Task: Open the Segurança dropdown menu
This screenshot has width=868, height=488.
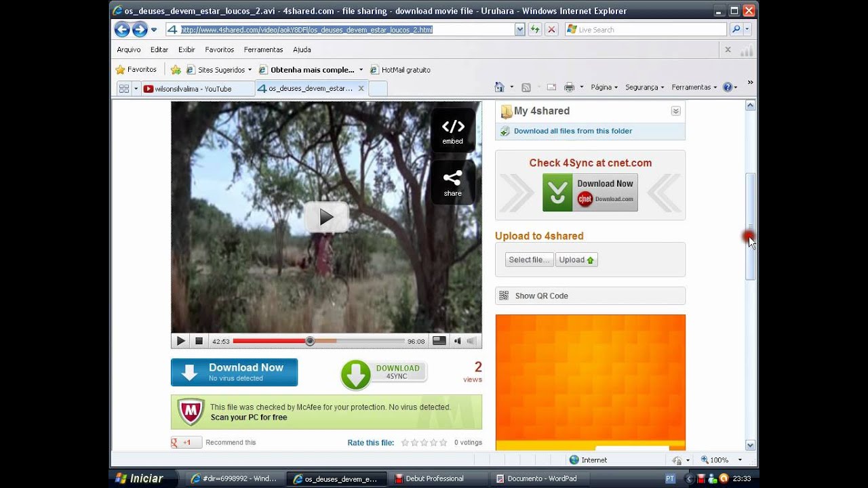Action: pos(644,87)
